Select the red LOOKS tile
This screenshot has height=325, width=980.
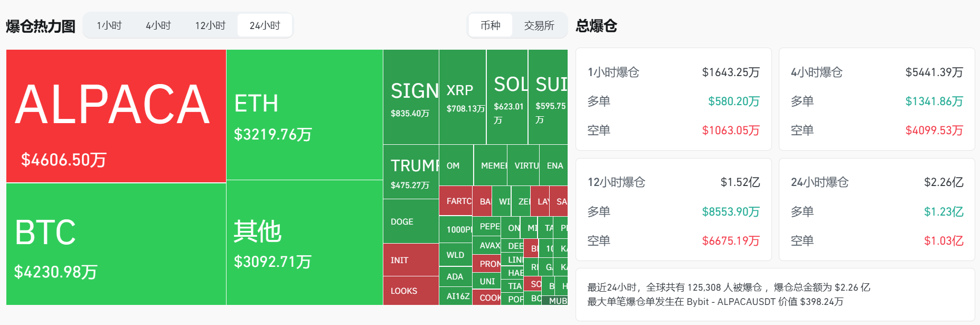[411, 291]
